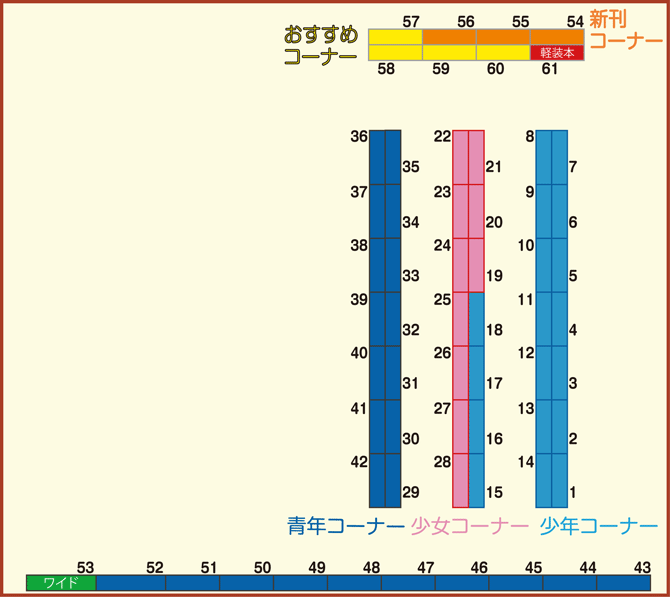
Task: Click the pink 少女コーナー label
Action: 469,526
